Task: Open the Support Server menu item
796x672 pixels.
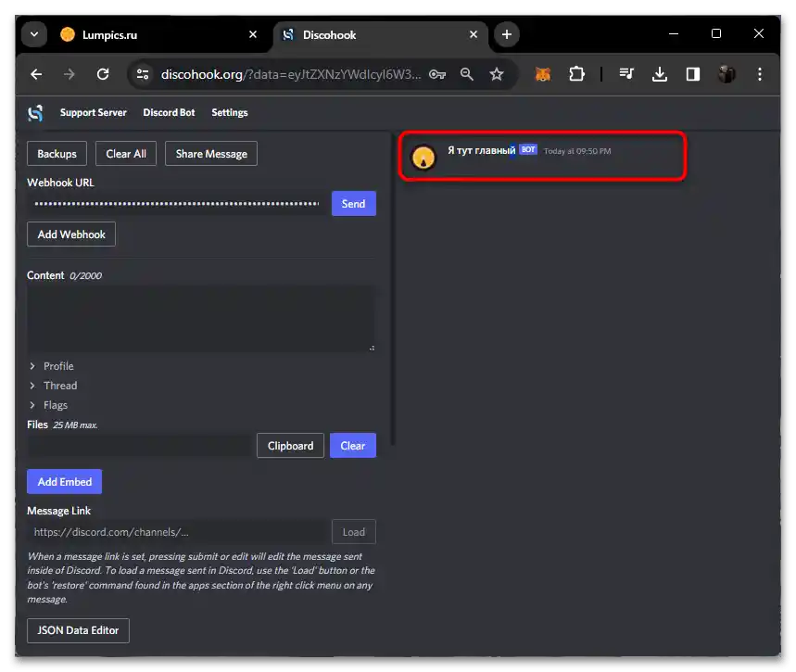Action: coord(94,113)
